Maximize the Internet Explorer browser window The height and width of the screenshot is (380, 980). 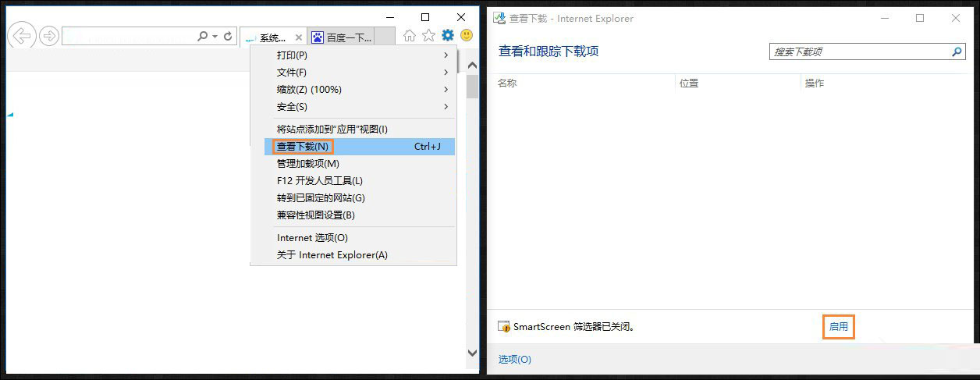425,17
